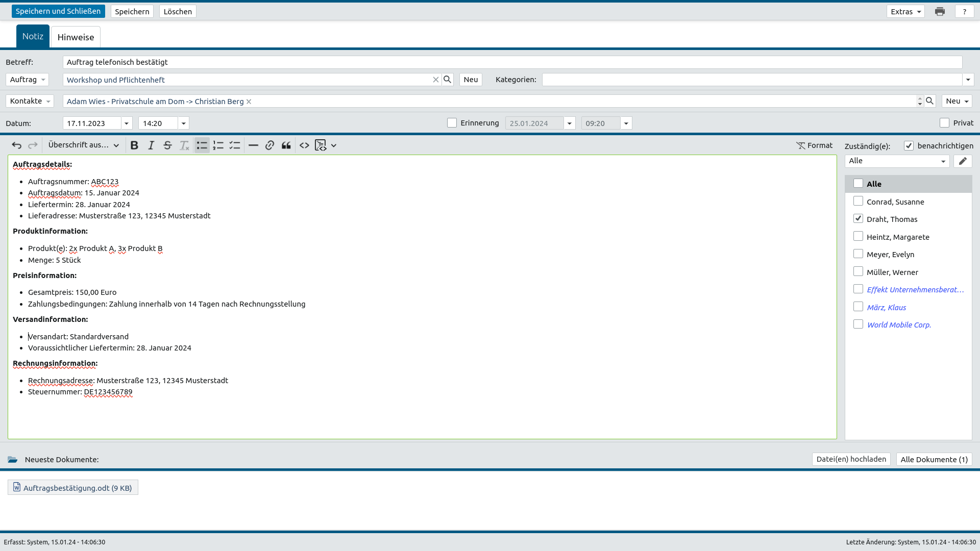Viewport: 980px width, 551px height.
Task: Click the print icon
Action: point(940,11)
